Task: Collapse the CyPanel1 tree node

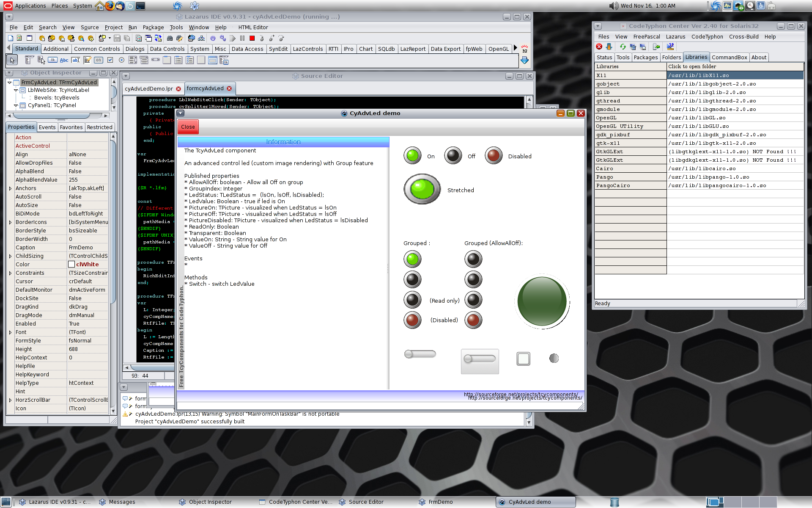Action: pos(16,105)
